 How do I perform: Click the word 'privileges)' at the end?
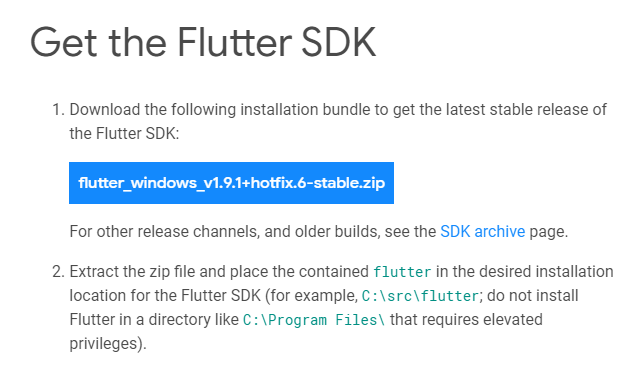(108, 344)
